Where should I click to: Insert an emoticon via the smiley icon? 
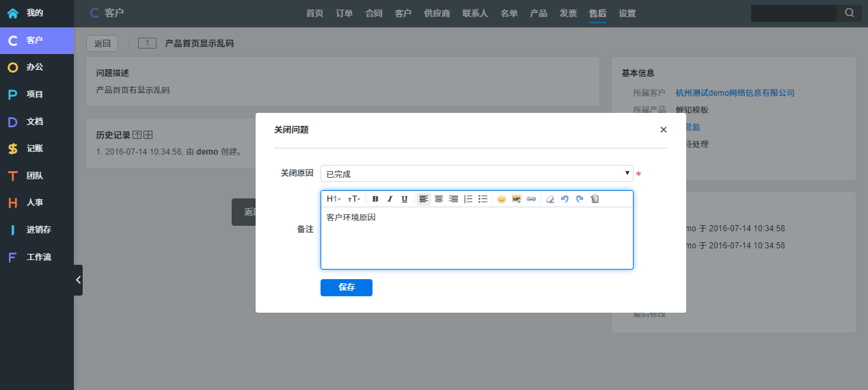pos(501,199)
